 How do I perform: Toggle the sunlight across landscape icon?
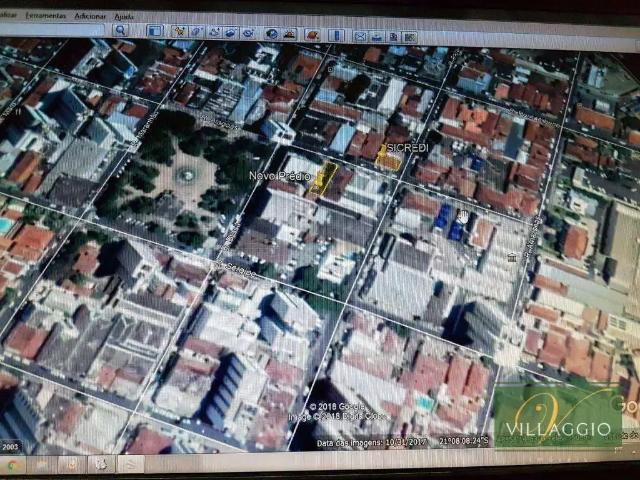click(289, 34)
